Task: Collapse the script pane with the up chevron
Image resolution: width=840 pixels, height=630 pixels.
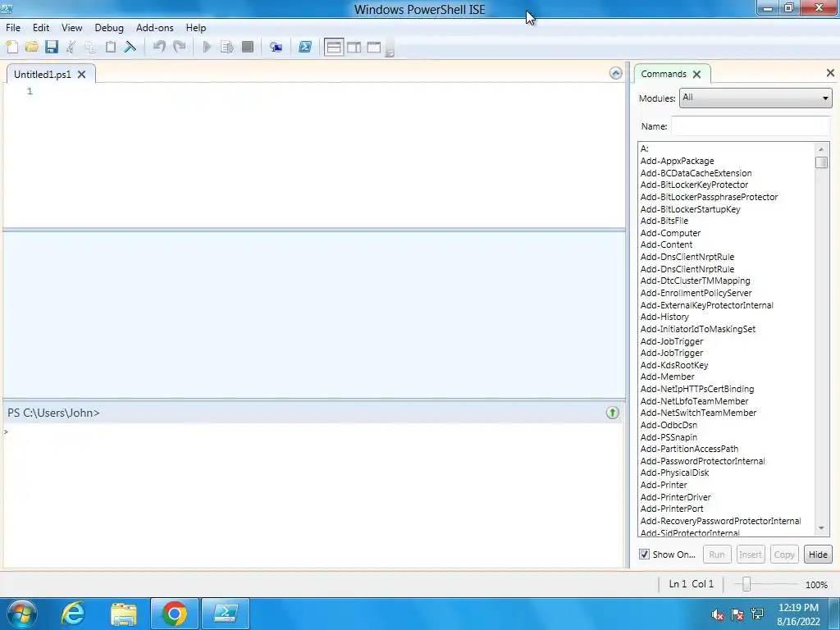Action: point(616,73)
